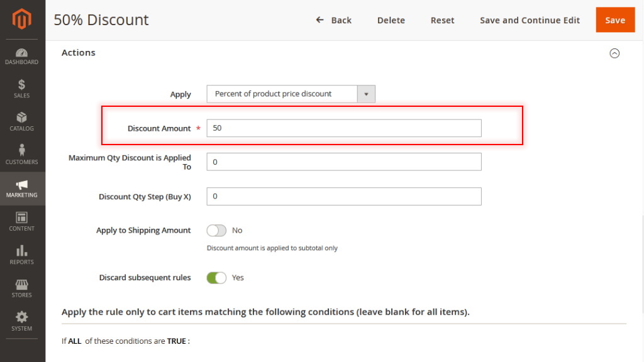Click the Magento logo icon

click(22, 19)
